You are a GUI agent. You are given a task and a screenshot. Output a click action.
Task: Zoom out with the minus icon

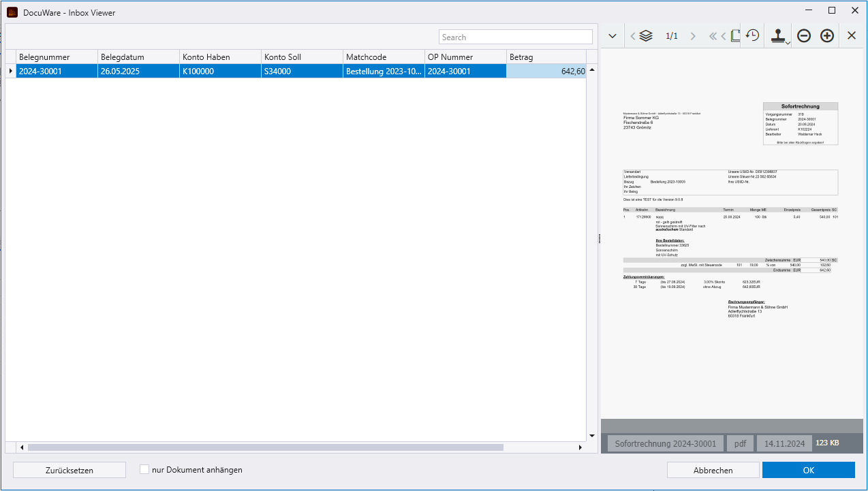click(x=804, y=36)
